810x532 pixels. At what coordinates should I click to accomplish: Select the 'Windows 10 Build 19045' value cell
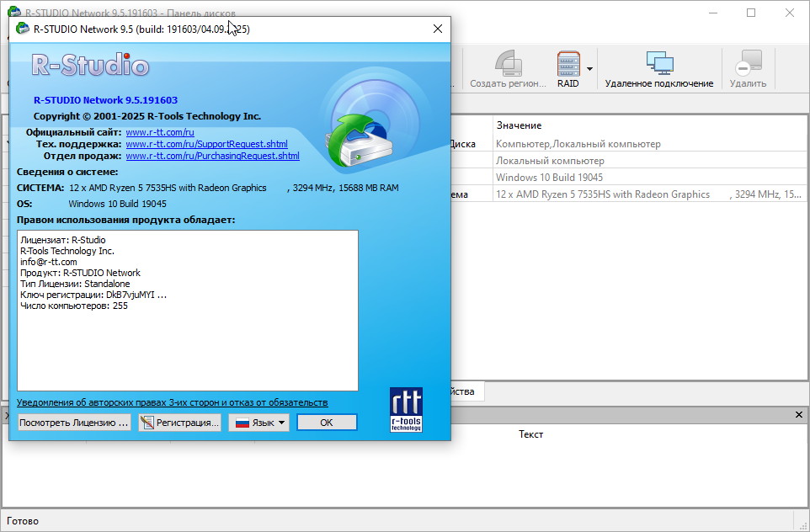[650, 178]
